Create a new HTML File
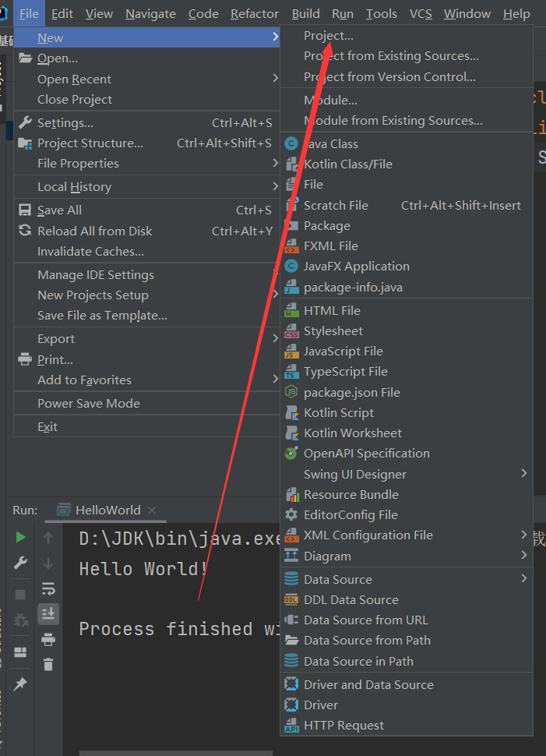This screenshot has height=756, width=546. click(407, 310)
